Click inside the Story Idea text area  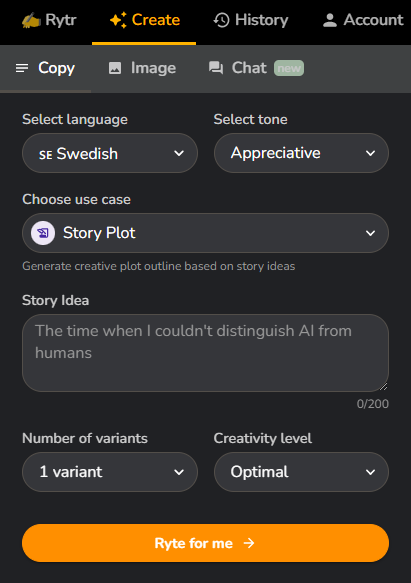205,353
